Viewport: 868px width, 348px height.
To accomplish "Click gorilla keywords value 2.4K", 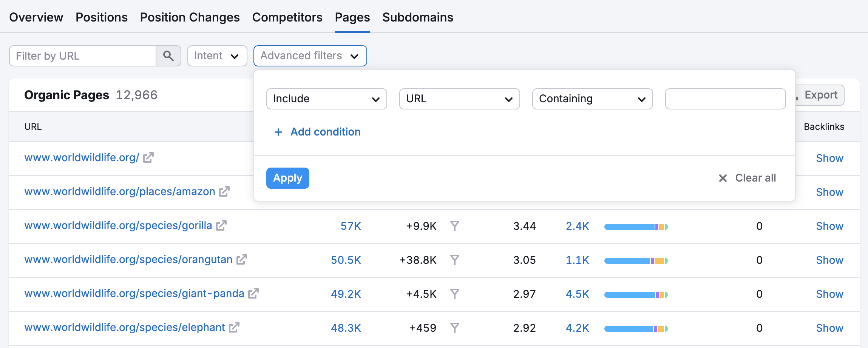I will [x=578, y=226].
